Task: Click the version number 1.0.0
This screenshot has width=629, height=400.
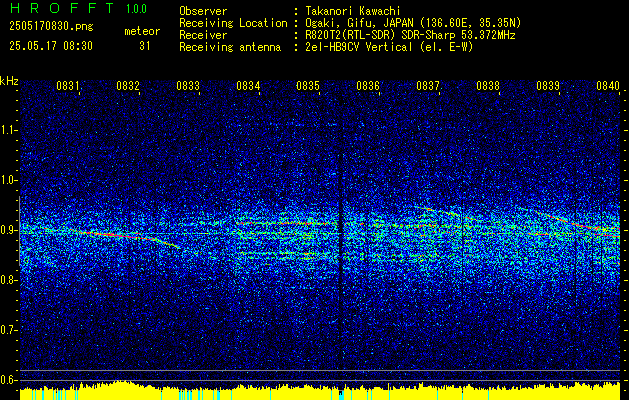Action: 136,9
